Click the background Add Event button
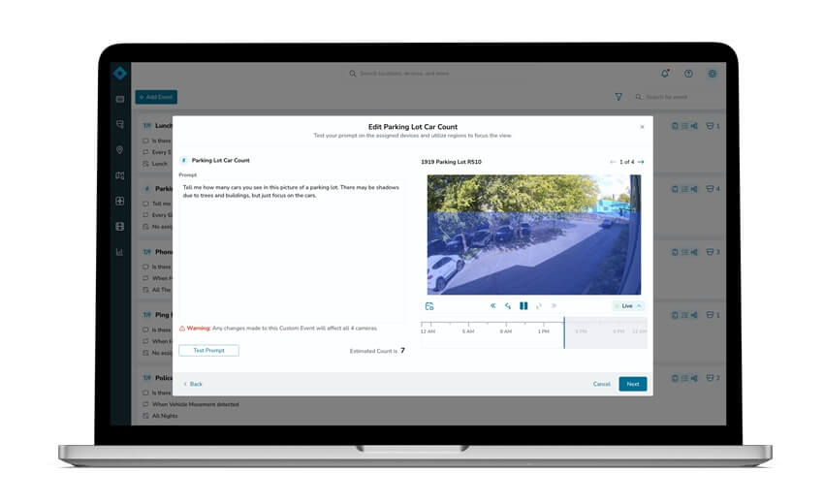The image size is (824, 504). click(156, 97)
